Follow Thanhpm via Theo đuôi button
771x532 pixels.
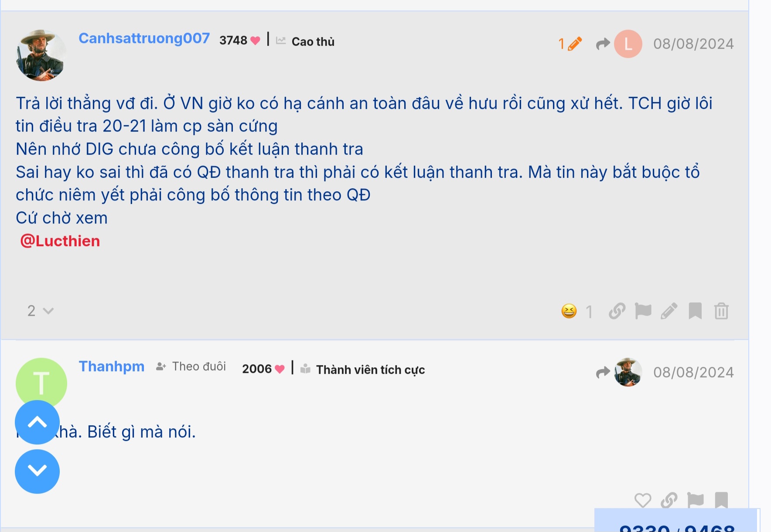pyautogui.click(x=191, y=366)
